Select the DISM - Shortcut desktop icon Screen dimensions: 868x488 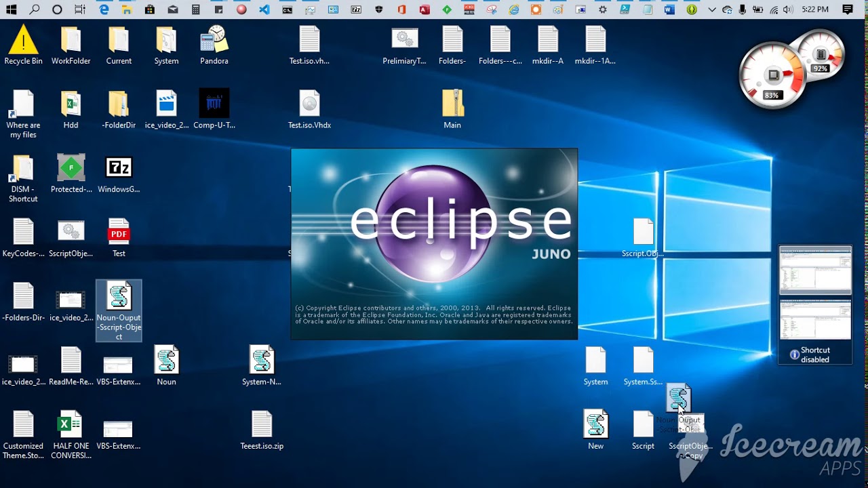coord(23,178)
